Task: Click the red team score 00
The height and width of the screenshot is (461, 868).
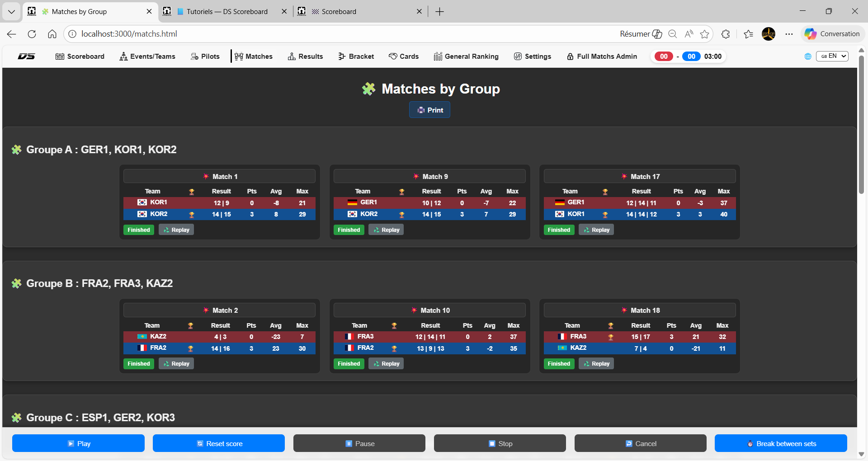Action: coord(663,56)
